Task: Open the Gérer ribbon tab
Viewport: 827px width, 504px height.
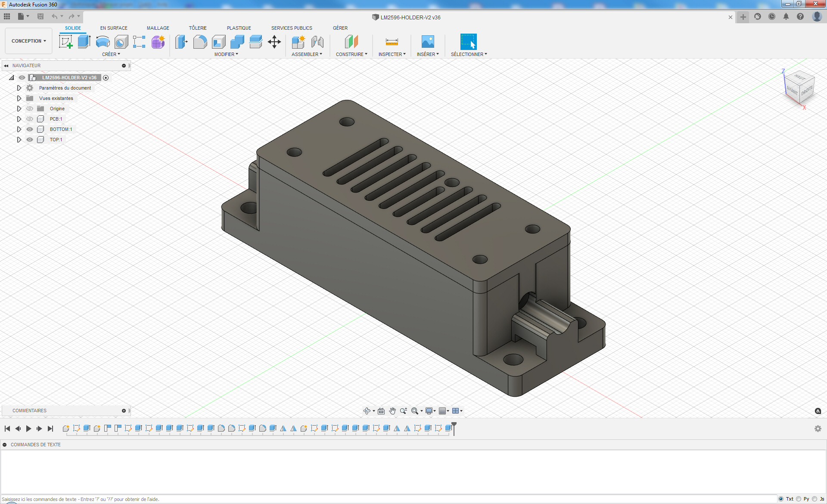Action: (340, 28)
